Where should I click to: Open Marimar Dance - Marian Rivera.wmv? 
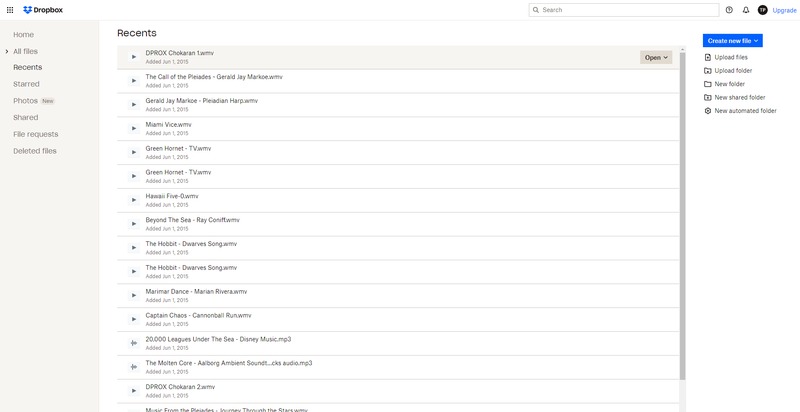click(x=196, y=292)
